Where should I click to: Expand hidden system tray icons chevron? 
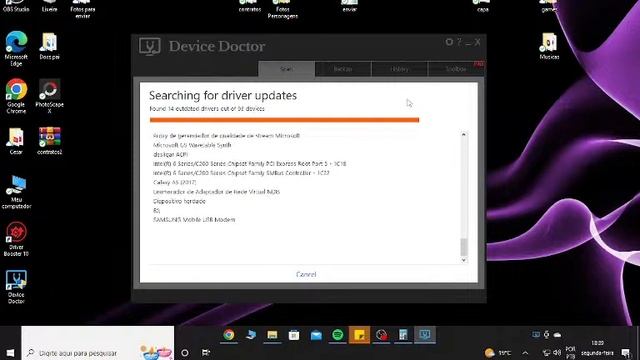pos(525,353)
